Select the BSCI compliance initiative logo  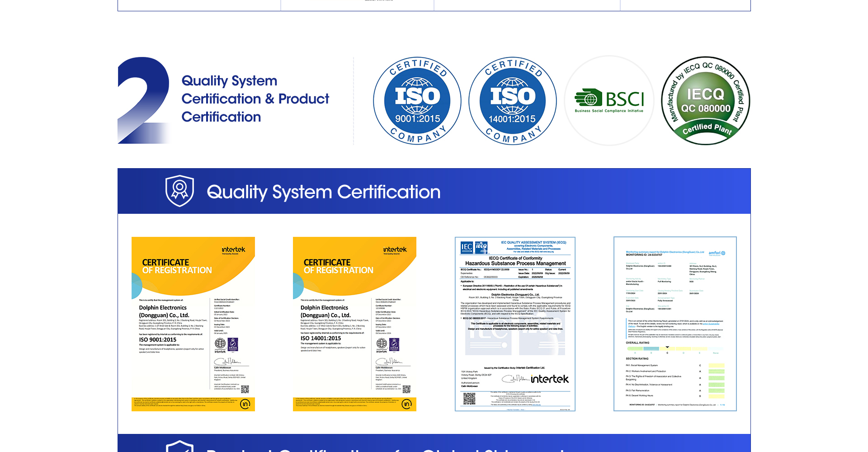609,101
